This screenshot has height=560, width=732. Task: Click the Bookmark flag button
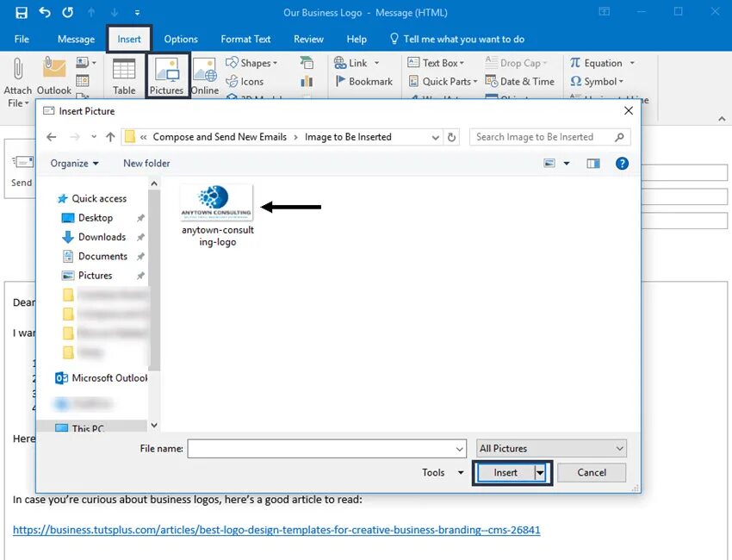click(364, 81)
